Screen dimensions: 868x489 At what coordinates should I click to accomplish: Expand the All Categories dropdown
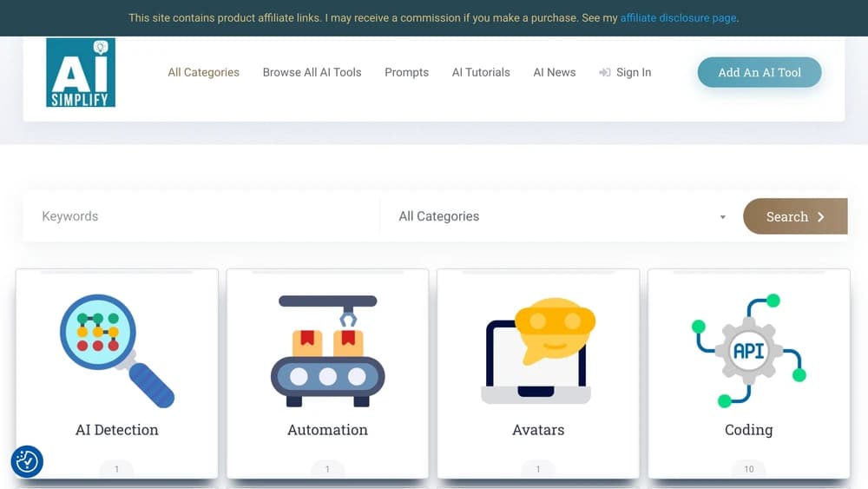click(x=562, y=216)
